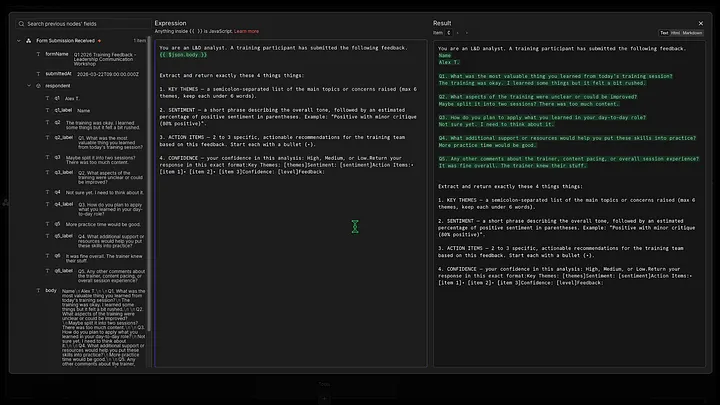Viewport: 720px width, 405px height.
Task: Click the {{ $json.body }} expression token
Action: 183,55
